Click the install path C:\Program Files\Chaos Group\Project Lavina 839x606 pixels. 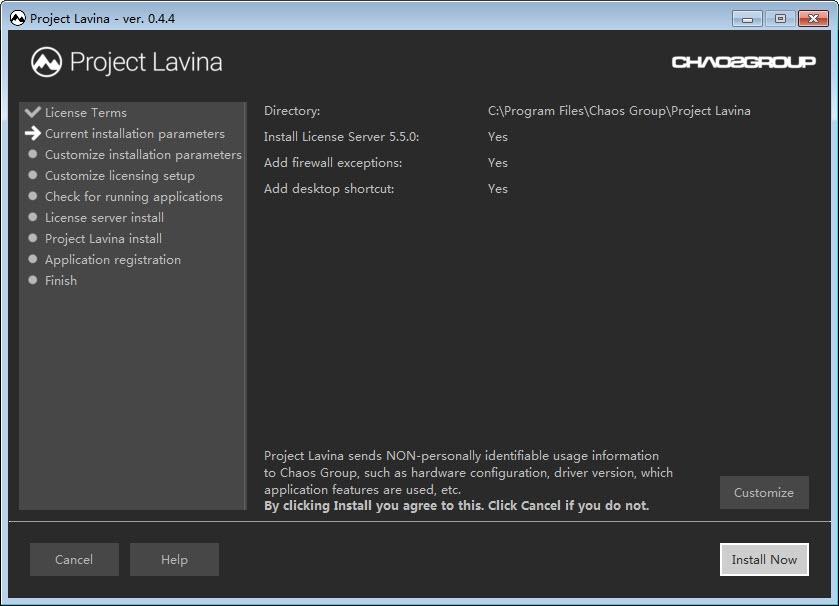tap(619, 111)
